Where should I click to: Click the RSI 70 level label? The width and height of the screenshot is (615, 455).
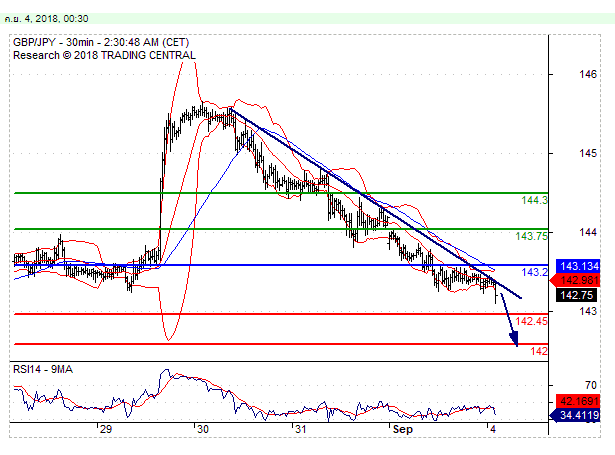[x=590, y=386]
